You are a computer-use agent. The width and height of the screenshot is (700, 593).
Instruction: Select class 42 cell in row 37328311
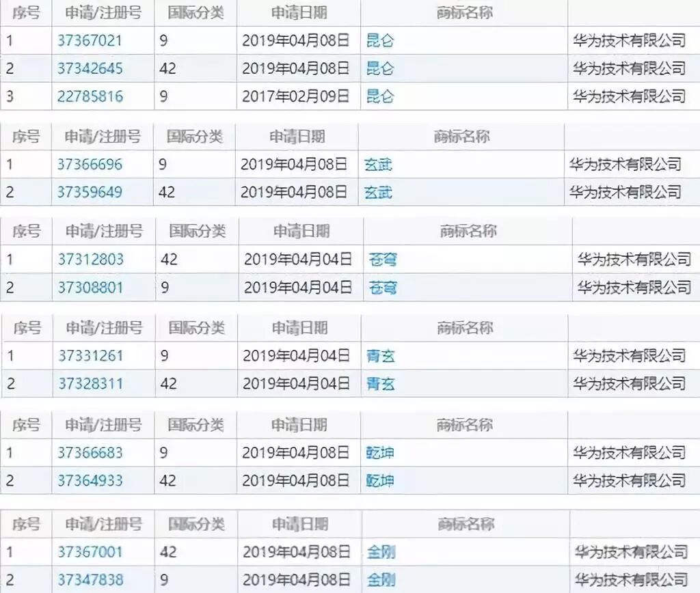coord(168,383)
